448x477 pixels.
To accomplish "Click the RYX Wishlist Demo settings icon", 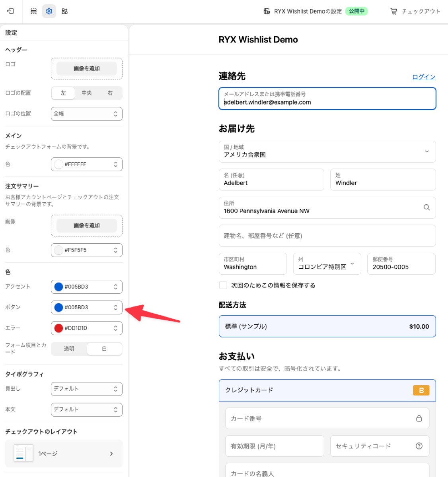I will click(x=267, y=11).
